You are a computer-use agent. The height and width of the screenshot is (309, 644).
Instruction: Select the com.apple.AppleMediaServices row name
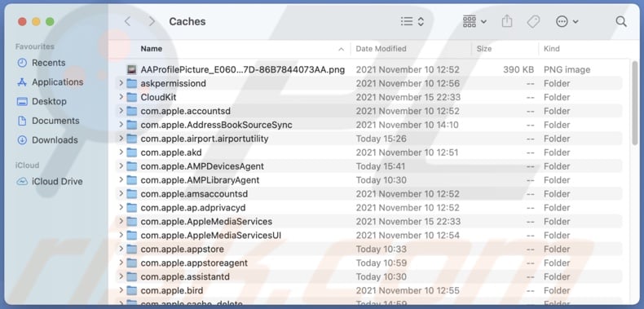tap(206, 222)
